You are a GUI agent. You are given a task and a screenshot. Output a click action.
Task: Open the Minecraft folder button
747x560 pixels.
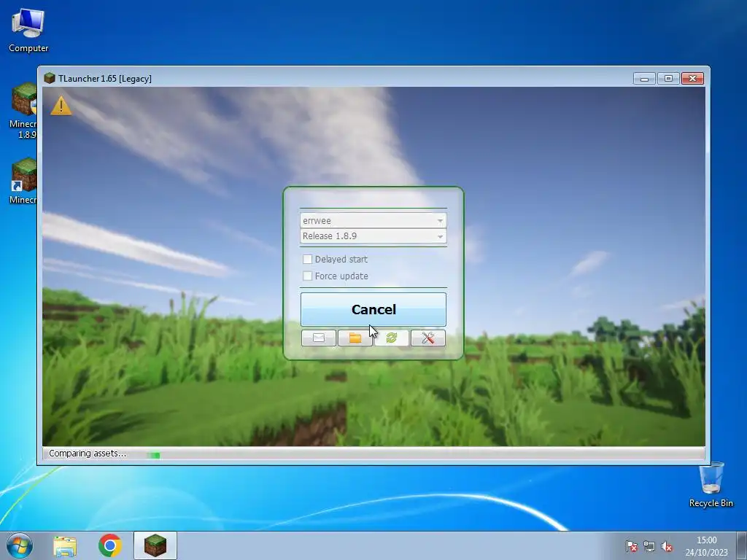[x=355, y=338]
